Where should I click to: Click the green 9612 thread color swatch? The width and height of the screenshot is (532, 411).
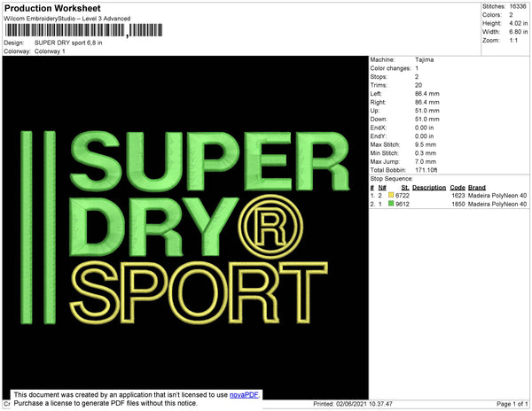point(391,204)
